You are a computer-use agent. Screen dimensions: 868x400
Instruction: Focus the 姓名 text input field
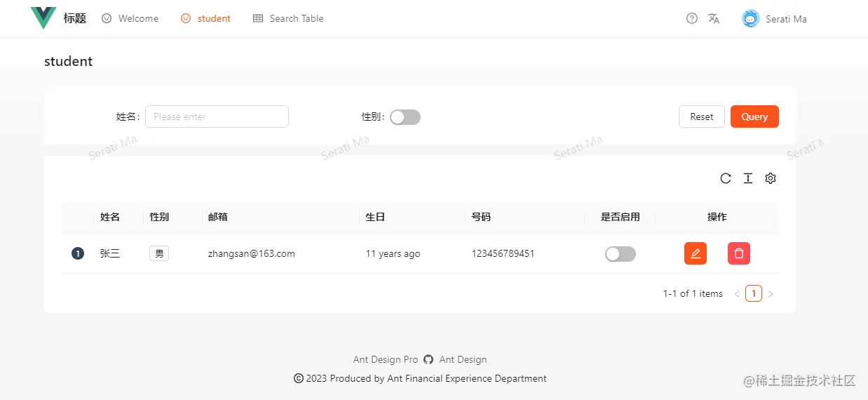coord(217,116)
